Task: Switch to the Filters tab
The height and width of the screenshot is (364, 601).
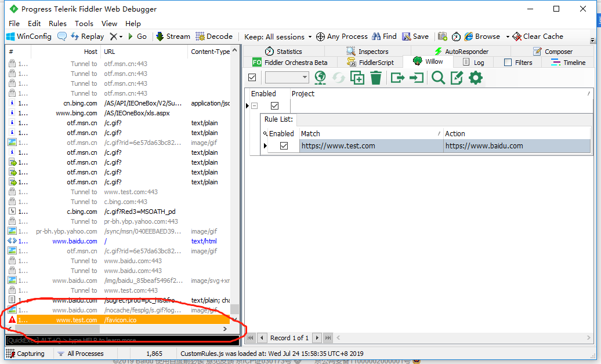Action: (518, 63)
